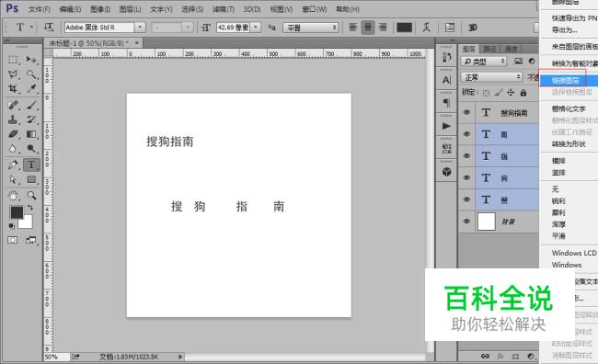Select the Rectangular Marquee tool

(13, 60)
